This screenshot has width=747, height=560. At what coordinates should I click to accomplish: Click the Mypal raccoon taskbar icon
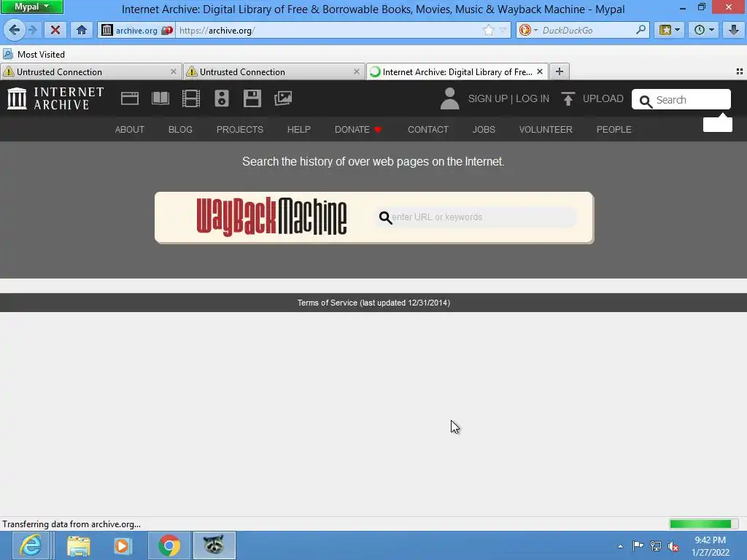click(x=214, y=545)
